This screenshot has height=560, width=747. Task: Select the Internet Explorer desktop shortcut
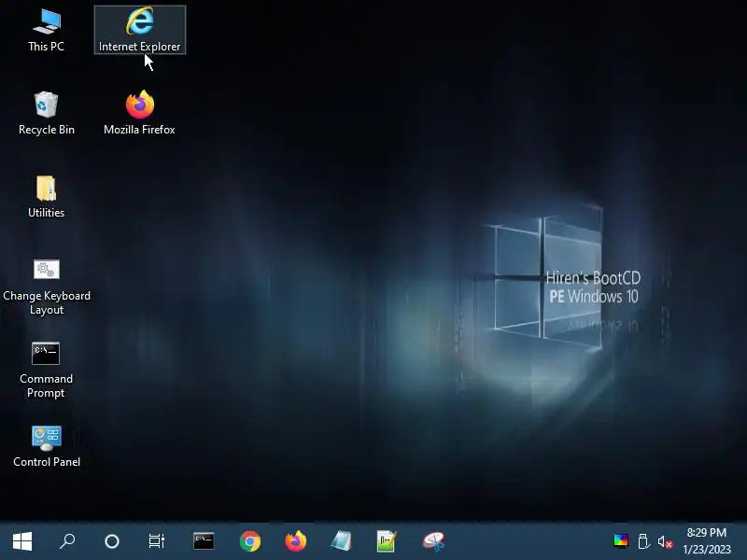point(139,30)
